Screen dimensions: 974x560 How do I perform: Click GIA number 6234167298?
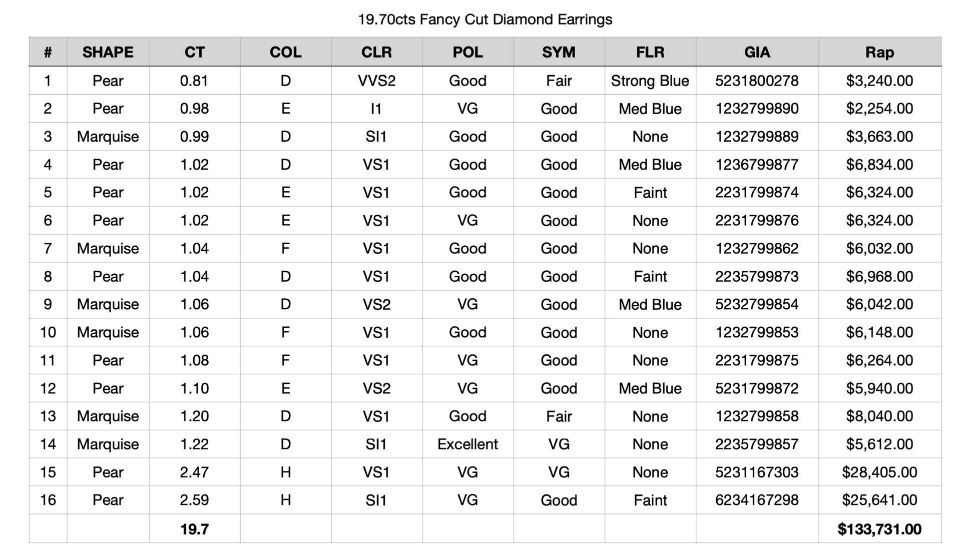click(x=757, y=500)
